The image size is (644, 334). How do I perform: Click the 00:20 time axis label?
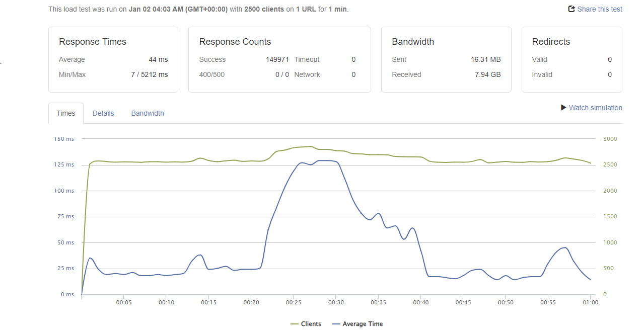251,302
